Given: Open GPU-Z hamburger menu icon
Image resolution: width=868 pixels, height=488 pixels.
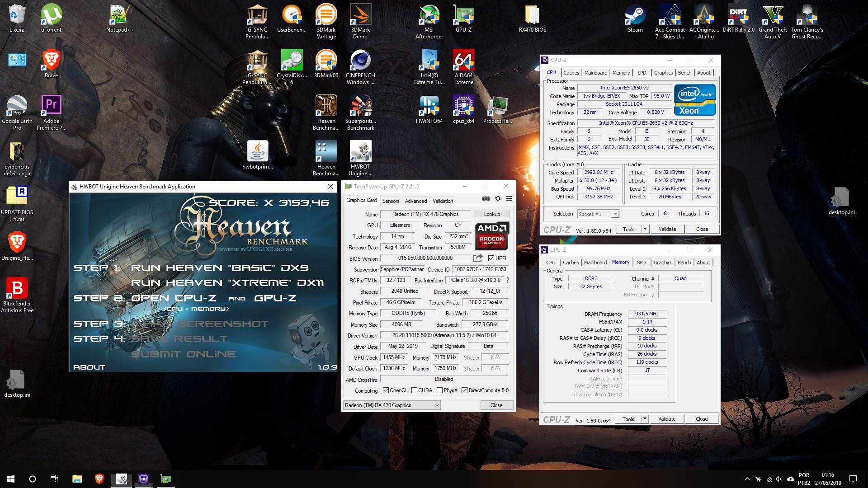Looking at the screenshot, I should pyautogui.click(x=509, y=198).
